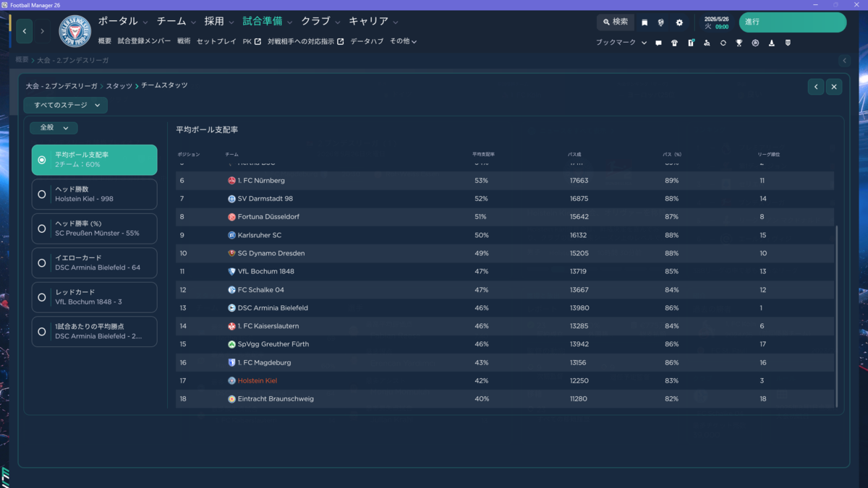This screenshot has width=868, height=488.
Task: Expand the ブックマーク dropdown
Action: point(621,43)
